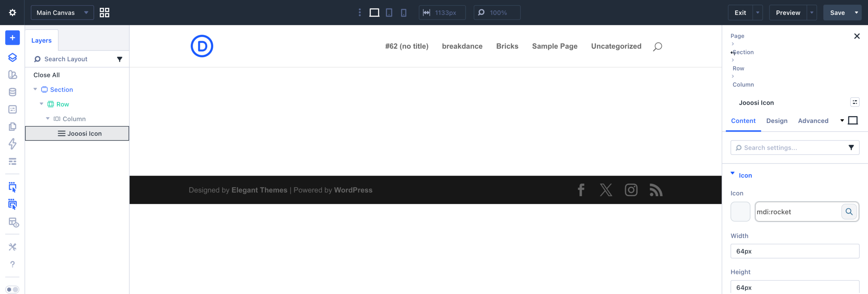
Task: Click the X (Twitter) icon in footer
Action: 606,190
